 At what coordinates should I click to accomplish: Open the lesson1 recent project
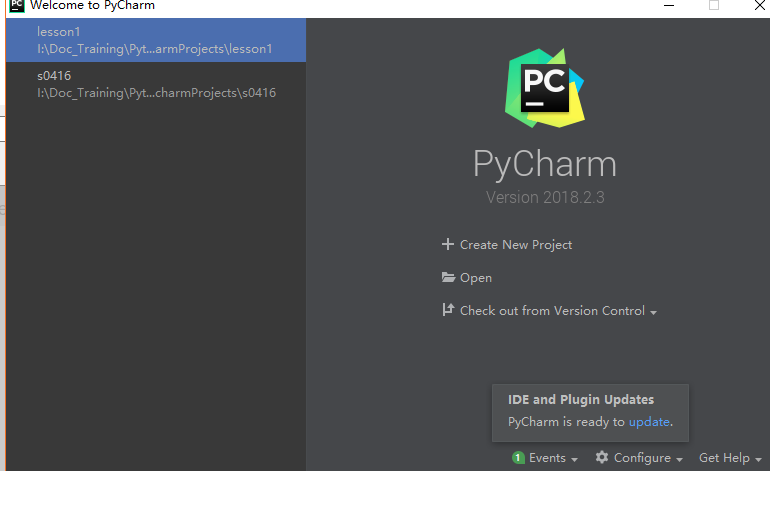(x=156, y=40)
